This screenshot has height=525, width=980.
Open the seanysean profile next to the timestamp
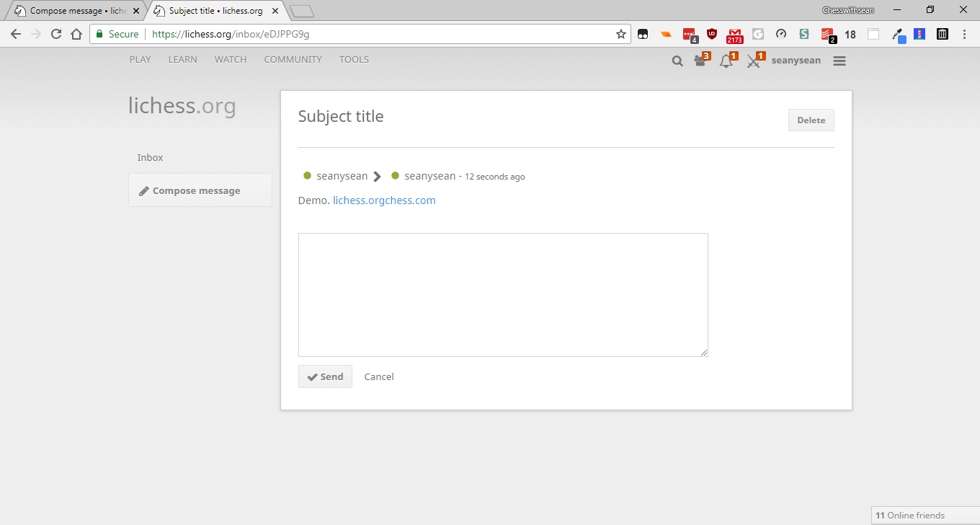pos(429,176)
